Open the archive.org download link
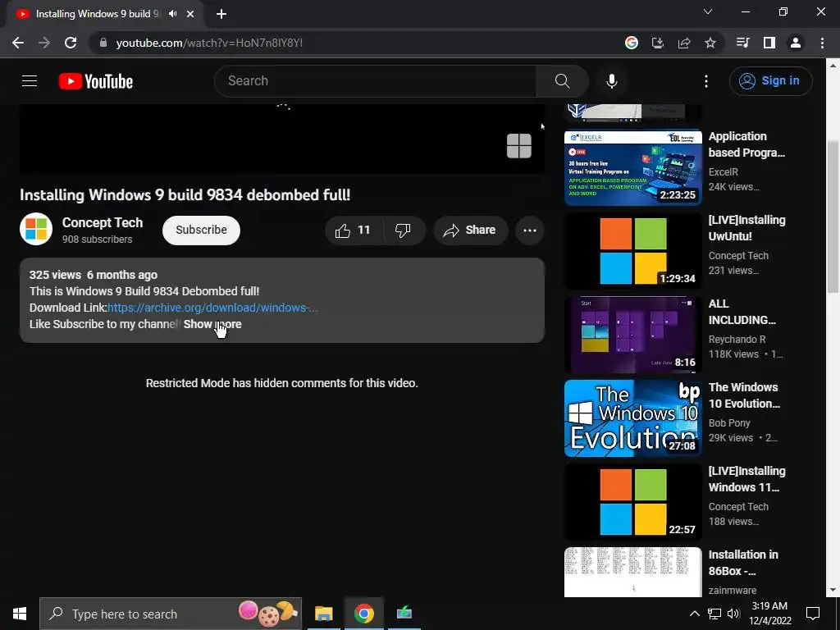840x630 pixels. point(212,308)
